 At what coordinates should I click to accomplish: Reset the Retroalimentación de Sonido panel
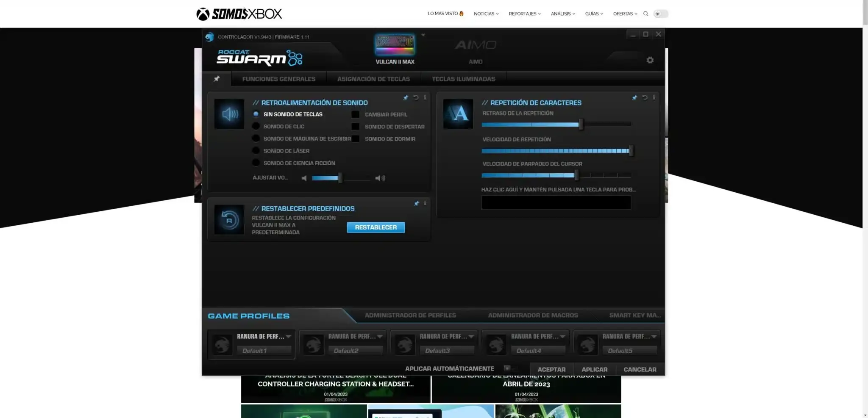[416, 97]
